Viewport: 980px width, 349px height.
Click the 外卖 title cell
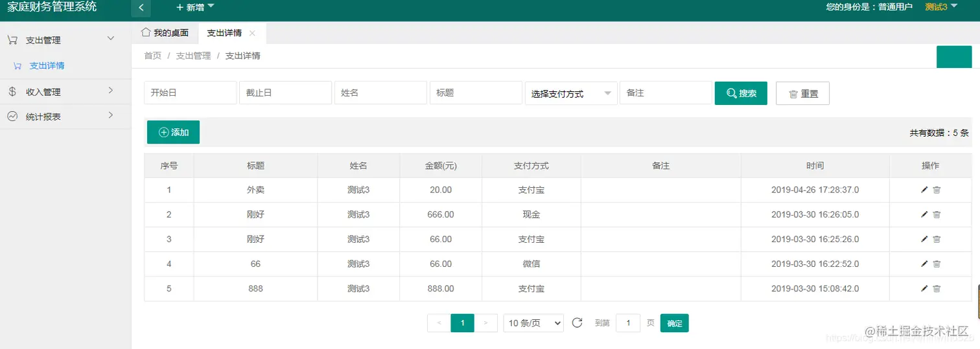(255, 190)
